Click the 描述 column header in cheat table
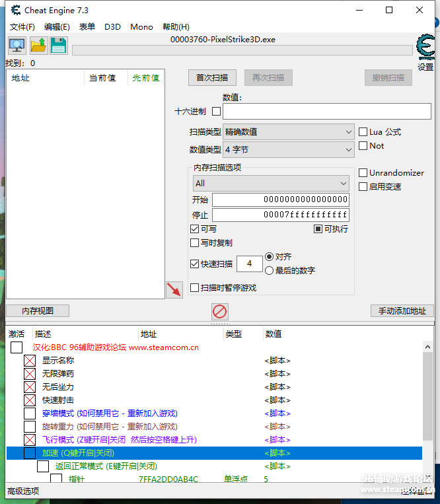The height and width of the screenshot is (504, 440). click(x=85, y=334)
